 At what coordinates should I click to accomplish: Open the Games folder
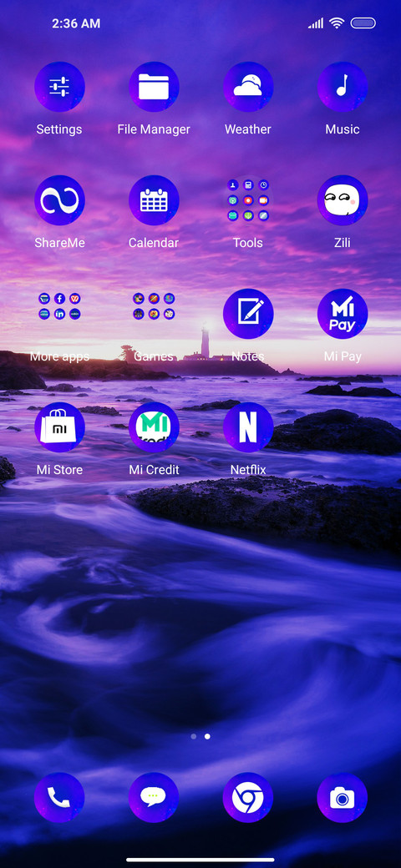(154, 306)
